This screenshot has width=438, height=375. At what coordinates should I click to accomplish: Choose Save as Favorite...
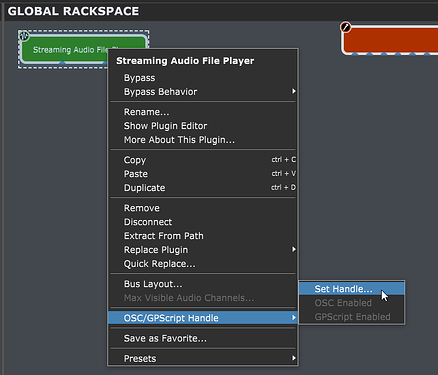coord(203,338)
